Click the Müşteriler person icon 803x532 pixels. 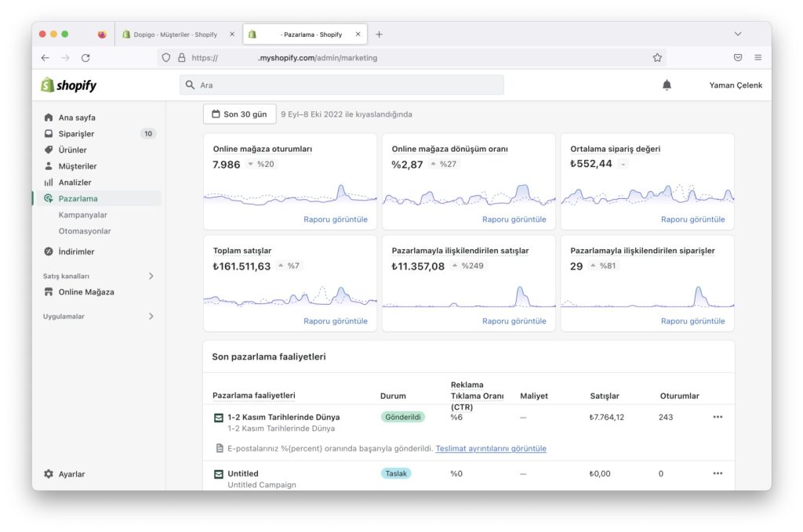click(49, 166)
